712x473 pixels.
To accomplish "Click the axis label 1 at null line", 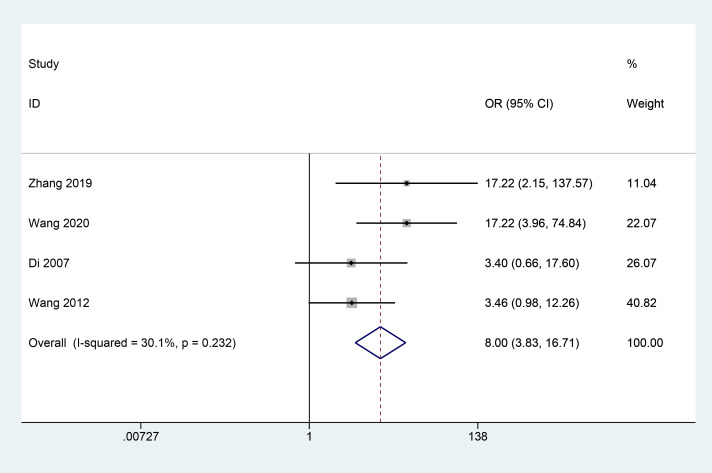I will 309,437.
